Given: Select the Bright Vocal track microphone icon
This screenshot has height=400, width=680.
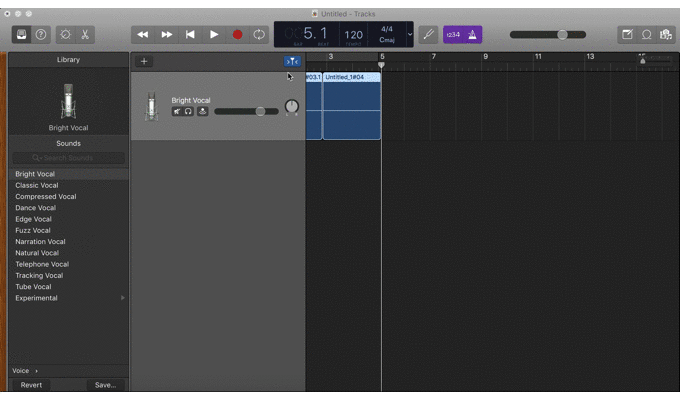Looking at the screenshot, I should pyautogui.click(x=151, y=106).
